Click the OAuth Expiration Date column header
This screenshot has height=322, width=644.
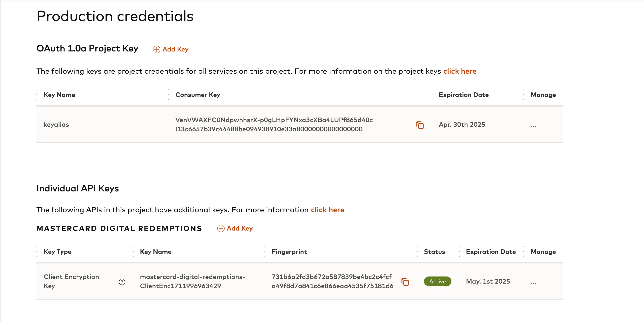pos(464,95)
